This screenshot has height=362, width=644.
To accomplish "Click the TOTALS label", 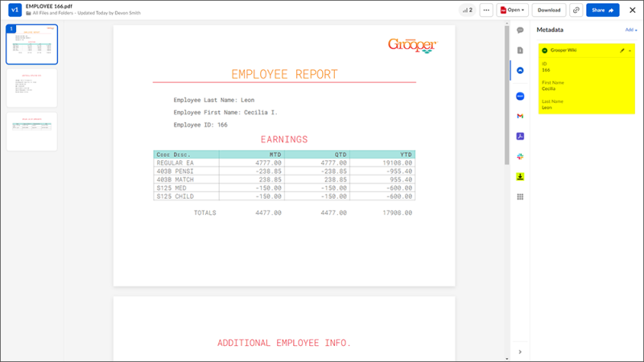I will tap(205, 212).
